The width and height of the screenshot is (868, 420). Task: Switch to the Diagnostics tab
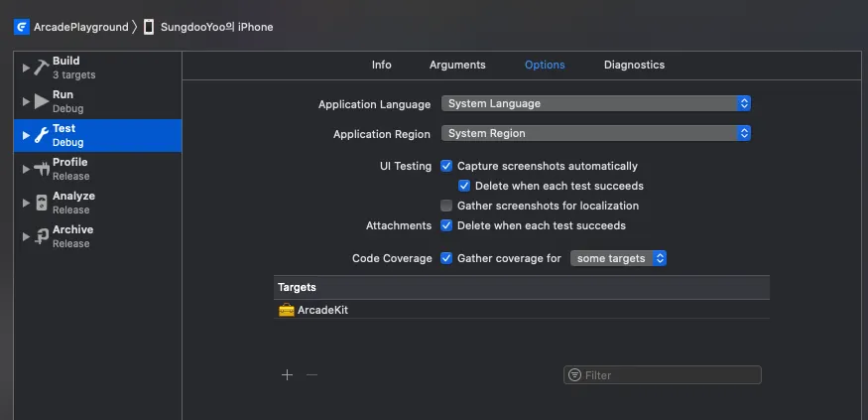click(x=634, y=65)
